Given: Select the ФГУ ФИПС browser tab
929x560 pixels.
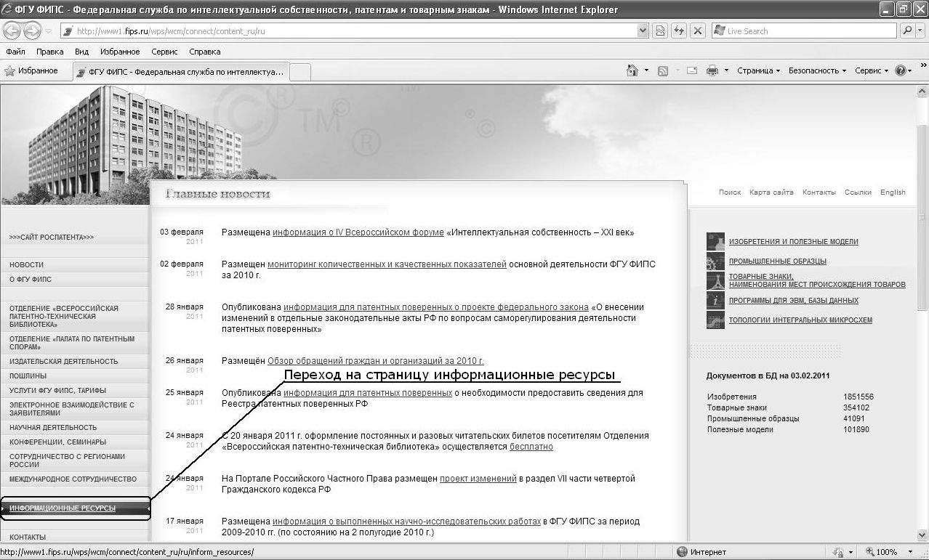Looking at the screenshot, I should coord(180,72).
